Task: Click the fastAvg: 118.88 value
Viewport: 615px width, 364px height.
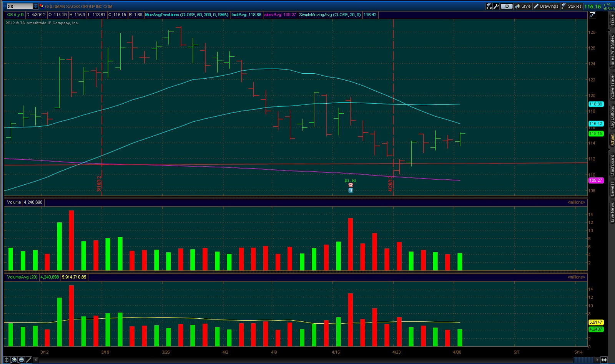Action: coord(246,15)
